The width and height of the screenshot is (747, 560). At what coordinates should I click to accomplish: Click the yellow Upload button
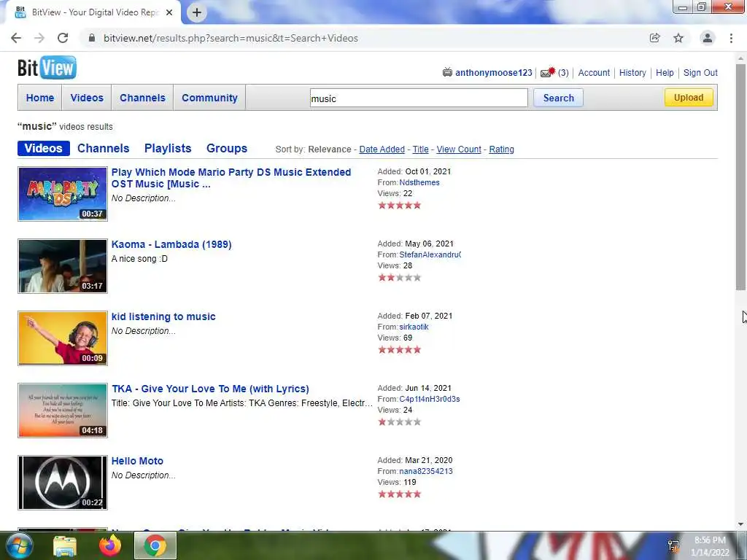pos(689,97)
